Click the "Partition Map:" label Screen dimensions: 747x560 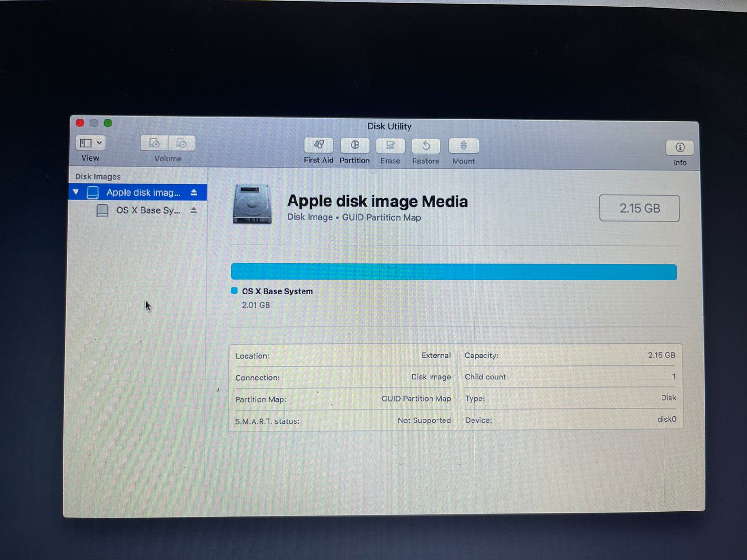pyautogui.click(x=261, y=400)
